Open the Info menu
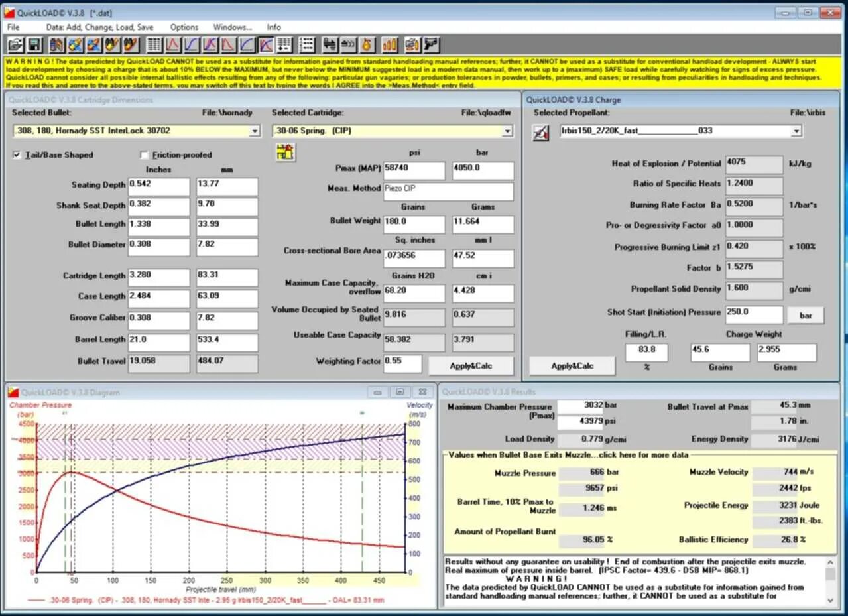This screenshot has width=848, height=616. [274, 27]
